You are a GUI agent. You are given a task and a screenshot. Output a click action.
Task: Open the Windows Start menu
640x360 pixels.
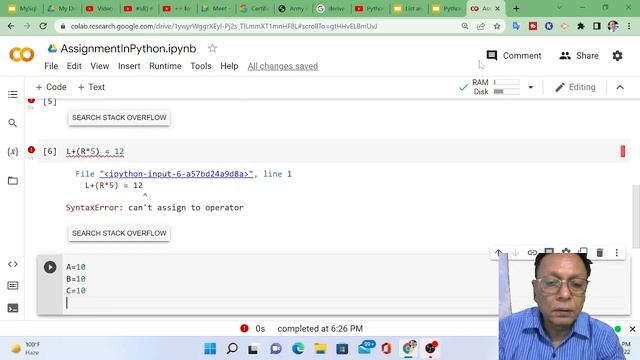tap(210, 349)
